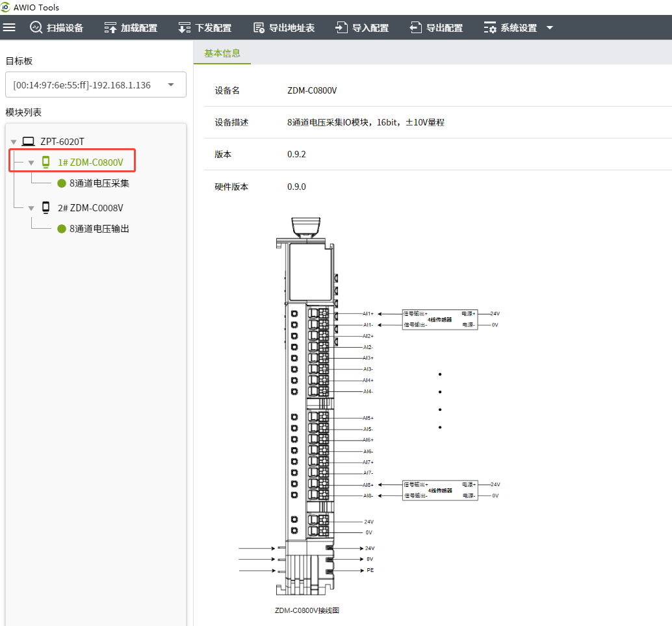
Task: Click the download configuration icon
Action: point(185,27)
